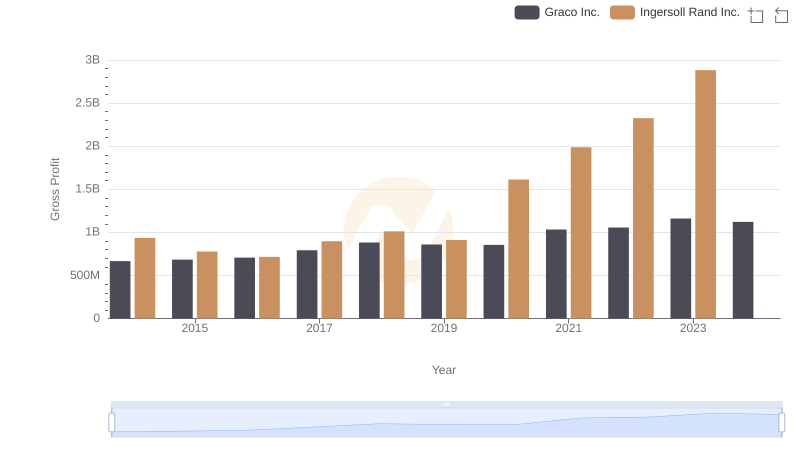The height and width of the screenshot is (461, 800).
Task: Click the y-axis label 2.5B
Action: pyautogui.click(x=87, y=103)
